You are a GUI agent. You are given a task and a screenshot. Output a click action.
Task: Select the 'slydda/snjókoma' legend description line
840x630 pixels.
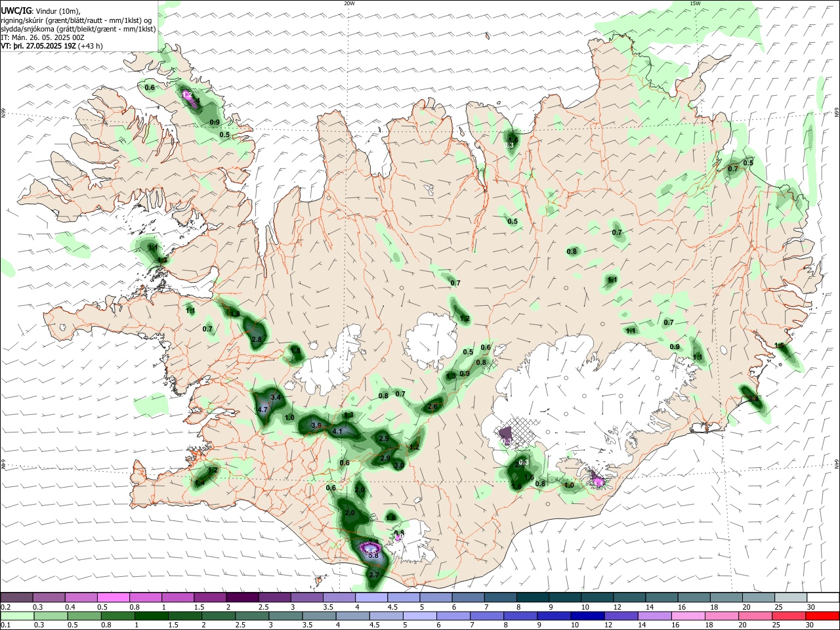pyautogui.click(x=78, y=30)
